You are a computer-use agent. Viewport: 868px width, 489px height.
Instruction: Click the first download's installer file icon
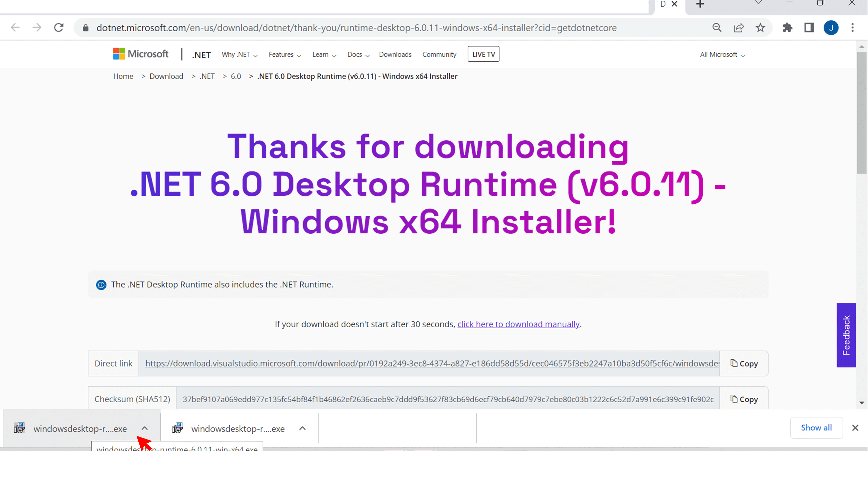point(20,428)
